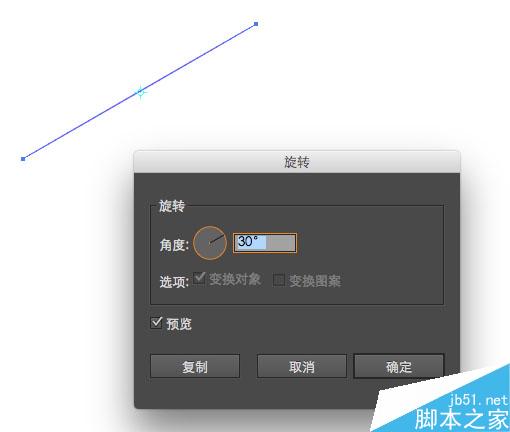
Task: Click the 选项 label
Action: pos(174,282)
